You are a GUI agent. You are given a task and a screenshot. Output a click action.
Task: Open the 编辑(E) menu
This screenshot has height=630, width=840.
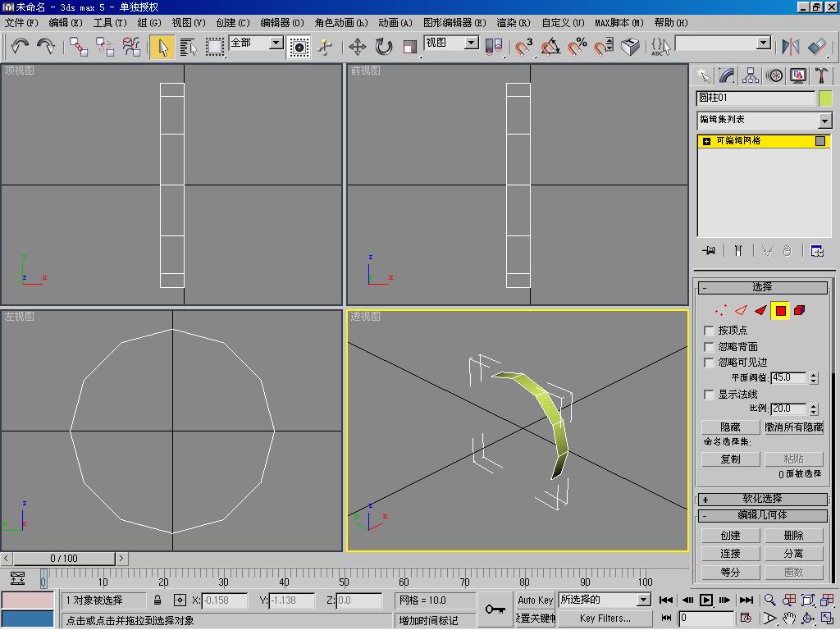pyautogui.click(x=66, y=23)
